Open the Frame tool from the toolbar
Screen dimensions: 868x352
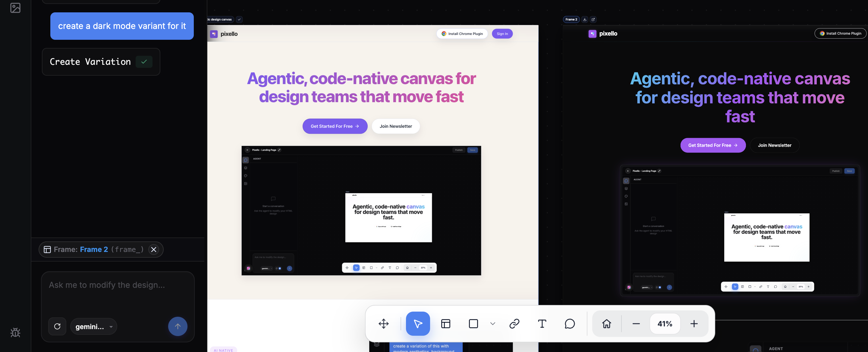pyautogui.click(x=446, y=324)
